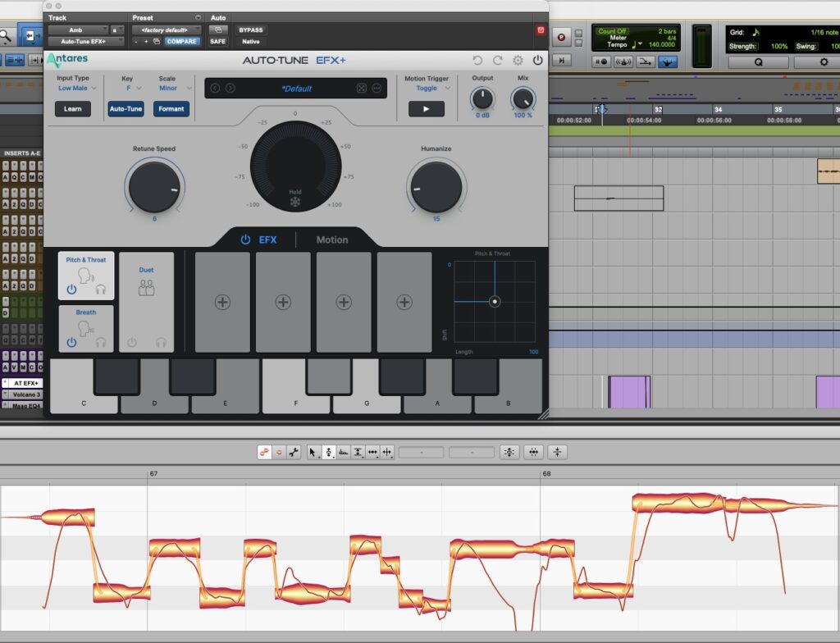This screenshot has height=643, width=840.
Task: Solo the Breath effect with headphones
Action: [100, 342]
